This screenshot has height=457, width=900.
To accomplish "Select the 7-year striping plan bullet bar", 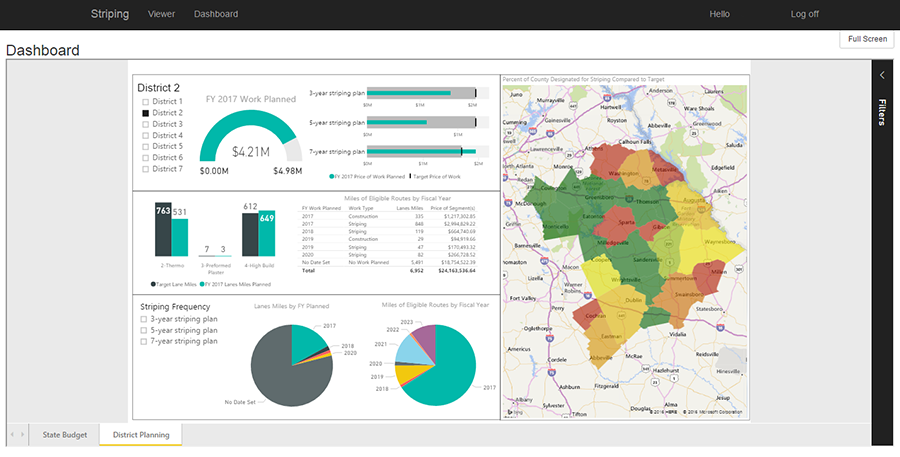I will tap(422, 152).
